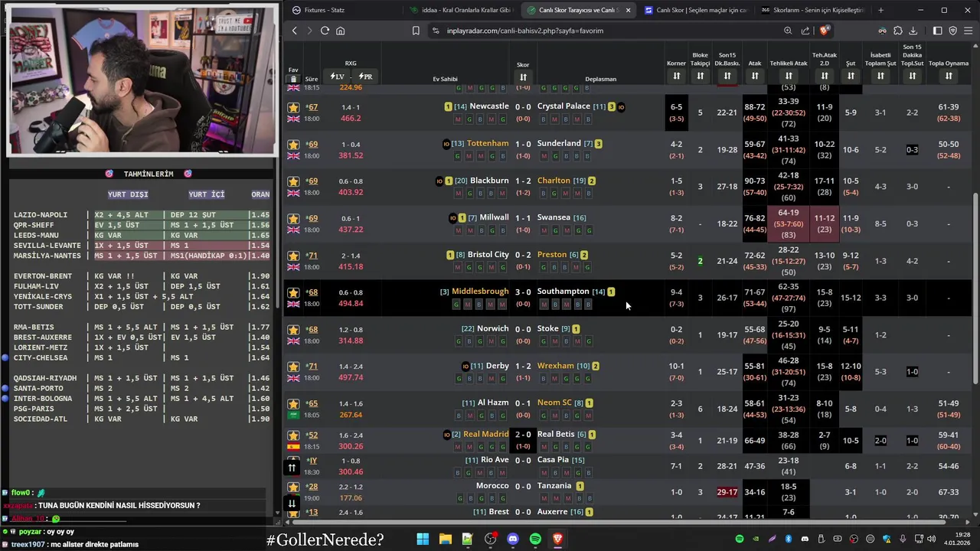This screenshot has width=980, height=551.
Task: Open Discord from the taskbar
Action: coord(513,539)
